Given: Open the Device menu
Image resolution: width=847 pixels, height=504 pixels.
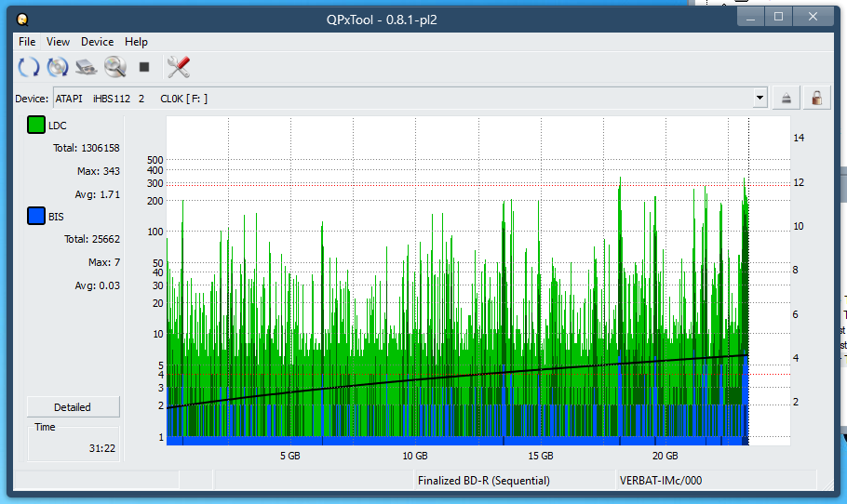Looking at the screenshot, I should pos(97,42).
